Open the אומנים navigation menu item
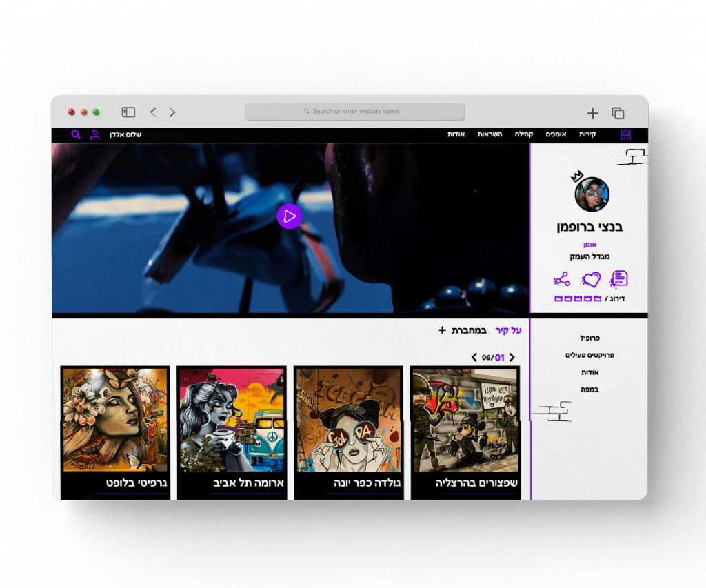Screen dimensions: 706x588 coord(556,134)
